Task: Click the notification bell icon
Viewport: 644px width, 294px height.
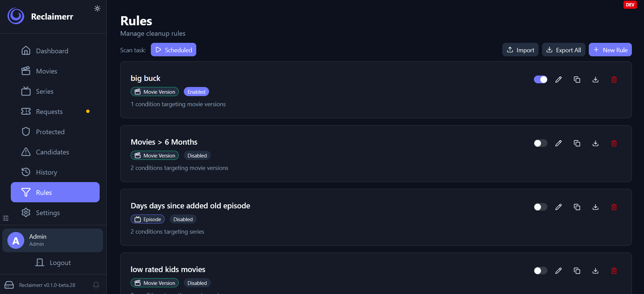Action: (x=96, y=285)
